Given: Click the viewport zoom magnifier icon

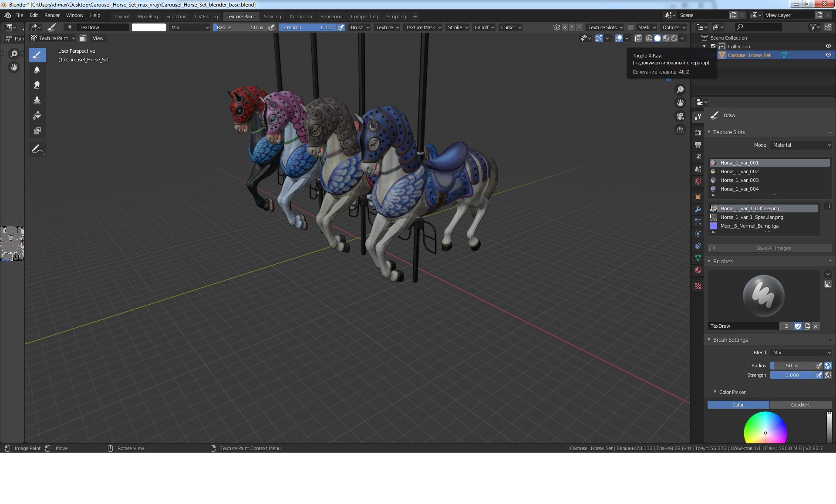Looking at the screenshot, I should pos(680,90).
